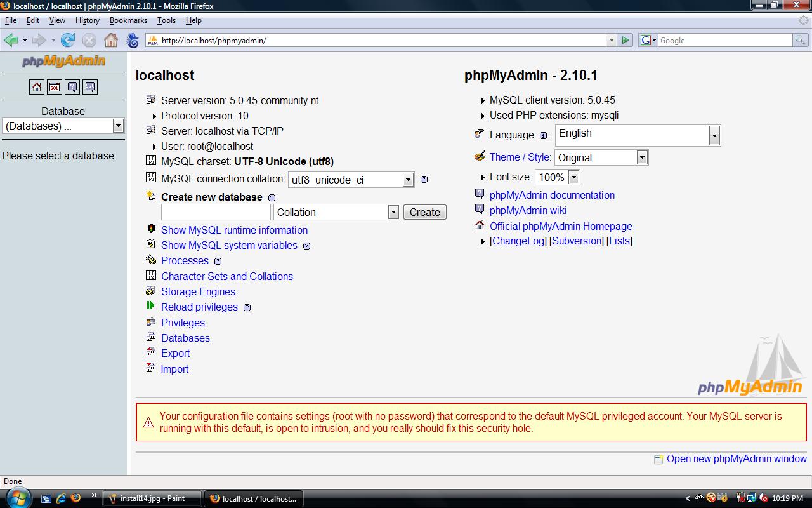
Task: Click the Firefox home toolbar button
Action: coord(111,41)
